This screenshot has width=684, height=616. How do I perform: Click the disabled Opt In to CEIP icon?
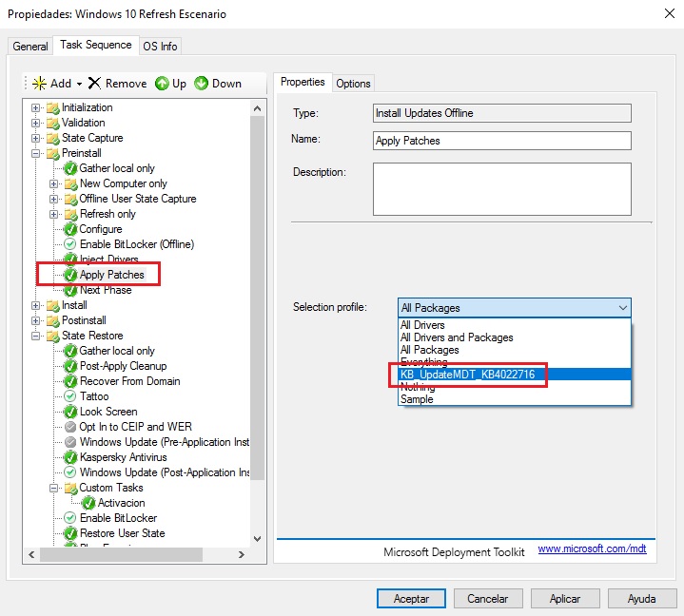(x=70, y=427)
